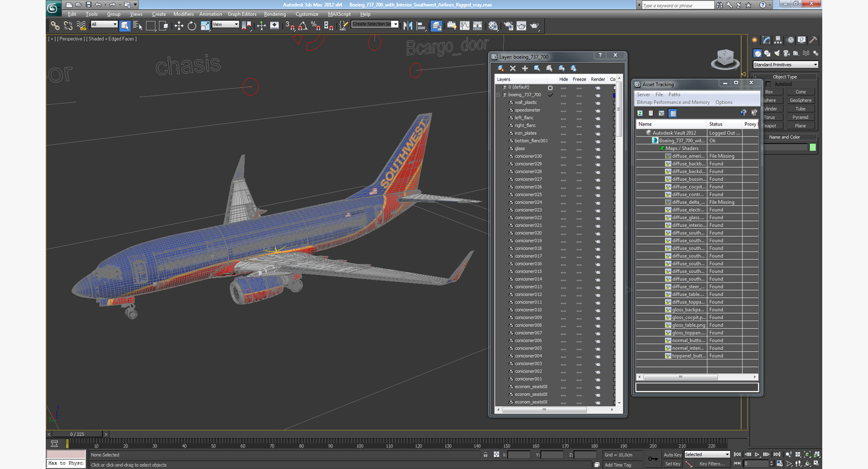The height and width of the screenshot is (469, 868).
Task: Toggle Auto Key animation mode
Action: click(x=673, y=455)
